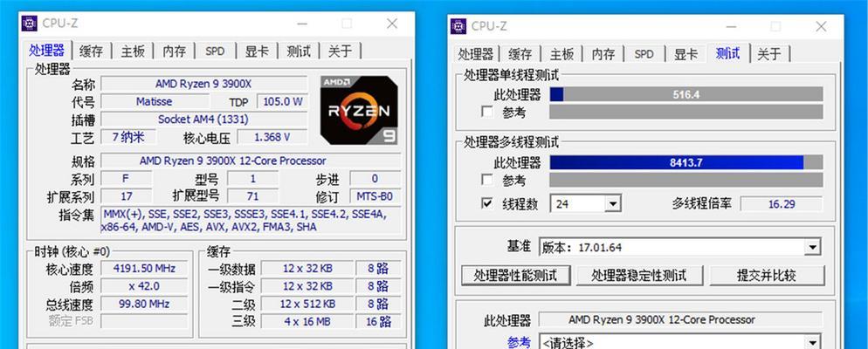Click the codename value Matisse
The image size is (868, 349).
pyautogui.click(x=155, y=102)
